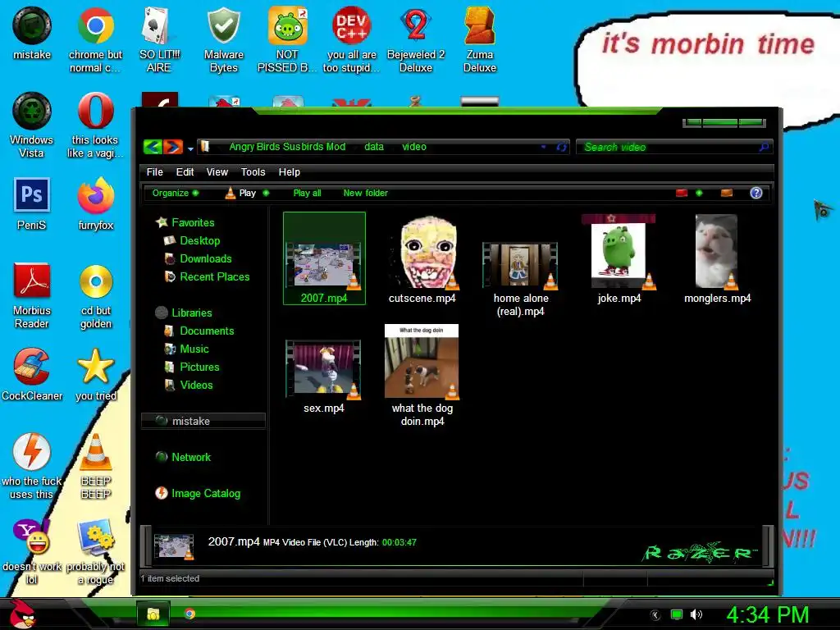Open the 'you tried' star icon
The height and width of the screenshot is (630, 840).
[x=95, y=374]
